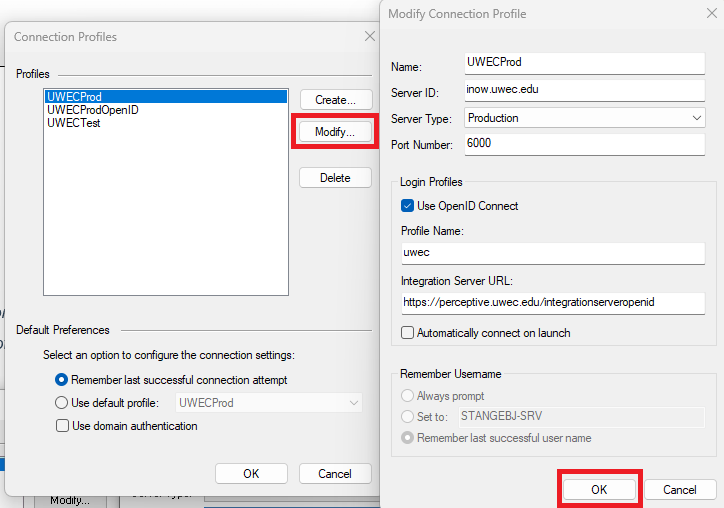Viewport: 724px width, 508px height.
Task: Edit the Integration Server URL field
Action: (553, 303)
